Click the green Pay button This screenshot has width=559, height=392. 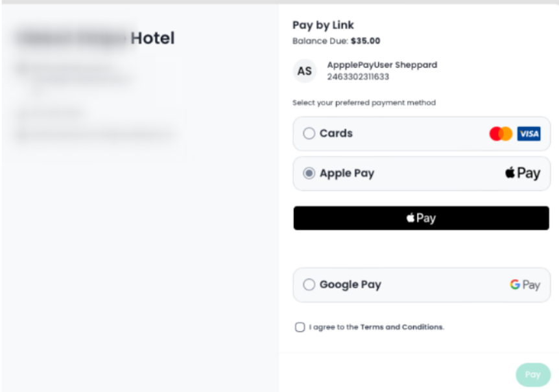coord(532,375)
